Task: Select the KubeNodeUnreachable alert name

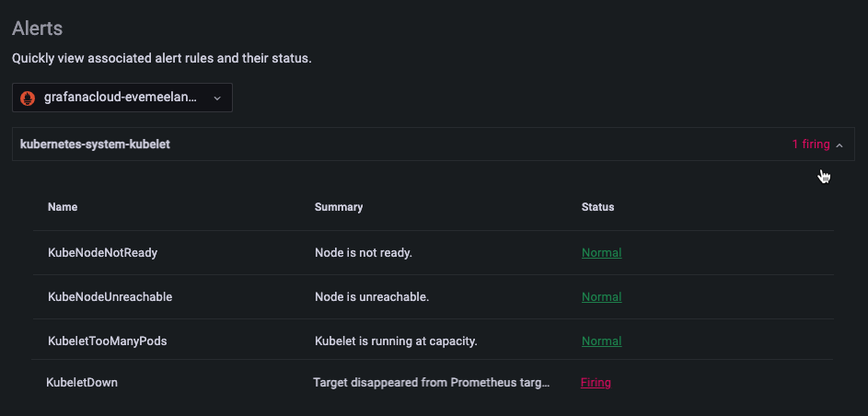Action: coord(110,297)
